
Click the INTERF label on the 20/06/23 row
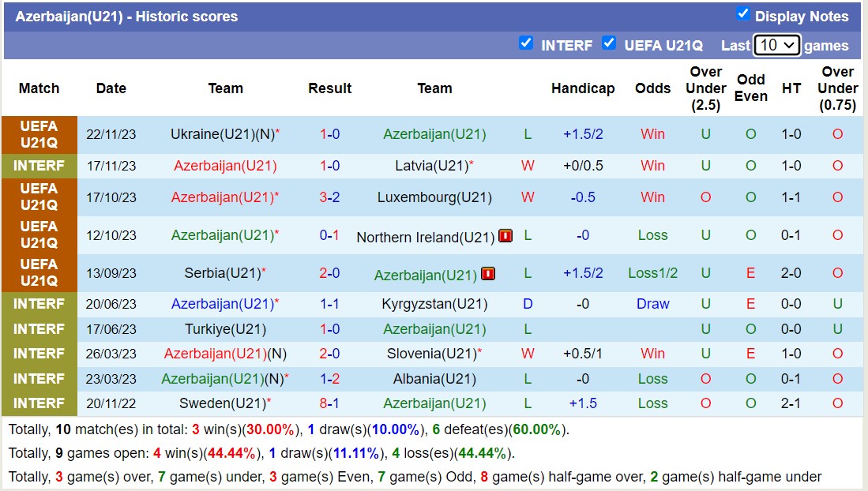tap(39, 303)
